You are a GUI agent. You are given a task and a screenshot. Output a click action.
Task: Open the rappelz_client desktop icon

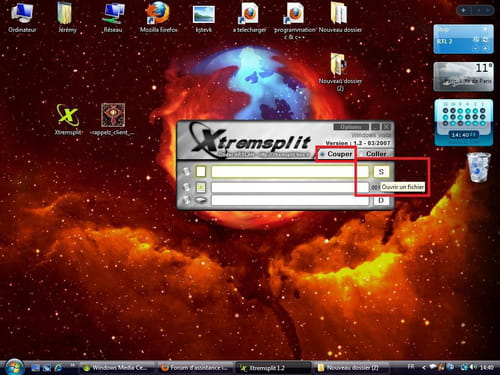(x=113, y=119)
